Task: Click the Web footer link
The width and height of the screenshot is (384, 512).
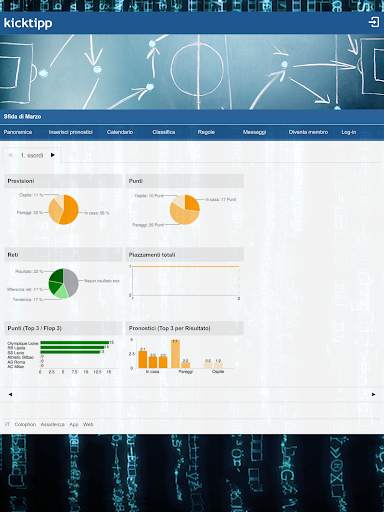Action: pos(88,424)
